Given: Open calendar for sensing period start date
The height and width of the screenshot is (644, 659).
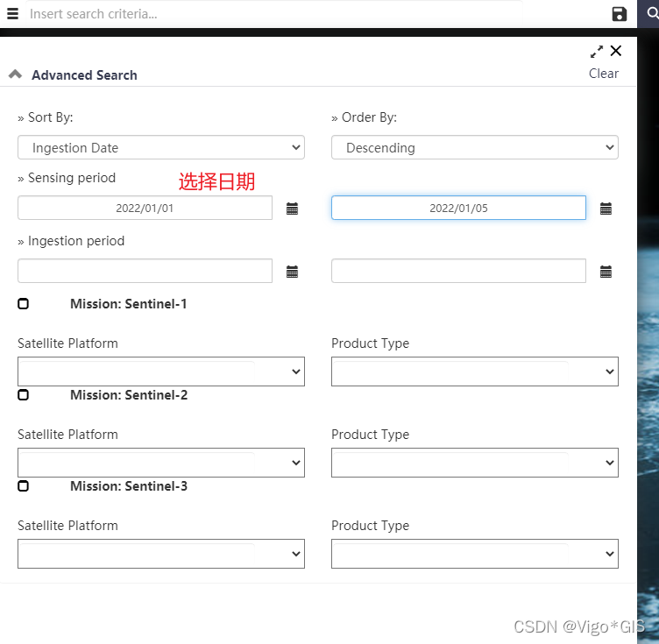Looking at the screenshot, I should (x=292, y=209).
